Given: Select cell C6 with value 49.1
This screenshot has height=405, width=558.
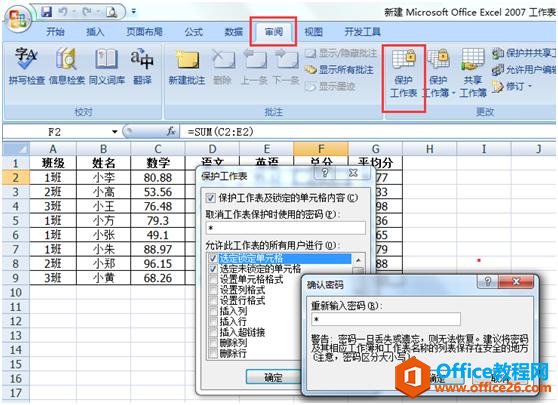Looking at the screenshot, I should tap(158, 235).
